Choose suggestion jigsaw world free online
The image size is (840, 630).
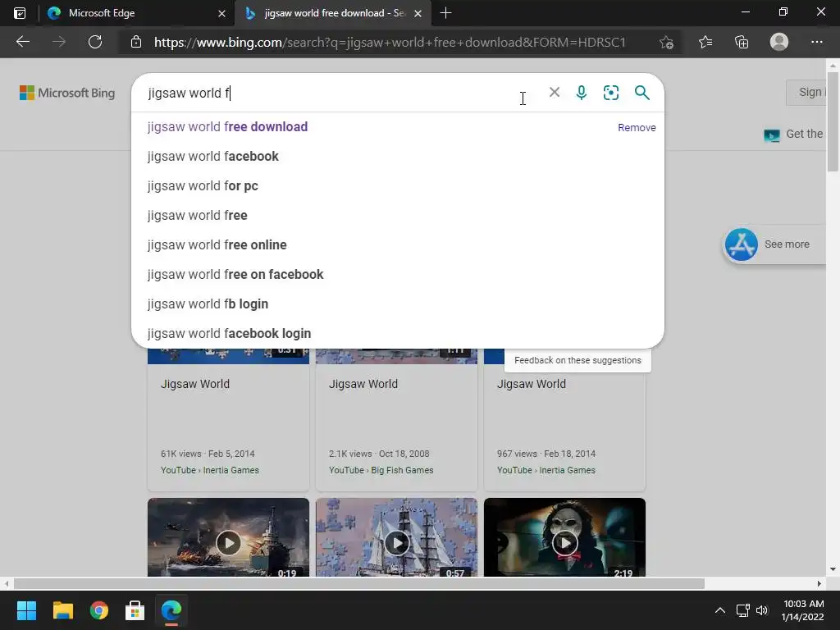click(398, 244)
